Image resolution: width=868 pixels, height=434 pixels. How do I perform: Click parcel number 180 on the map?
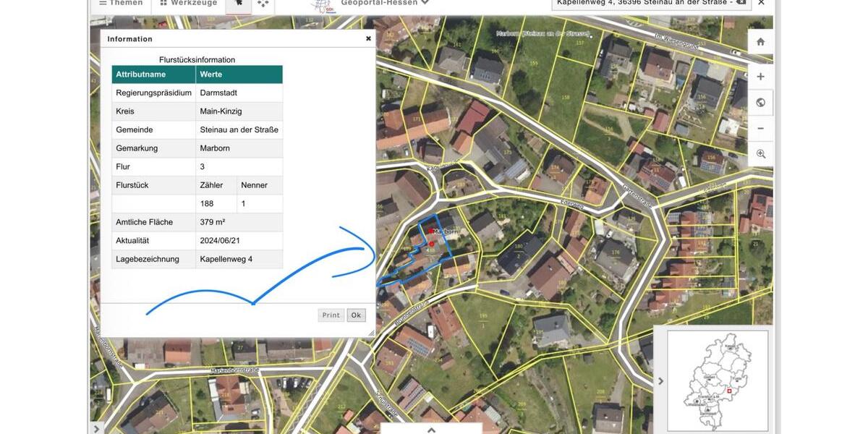click(518, 247)
